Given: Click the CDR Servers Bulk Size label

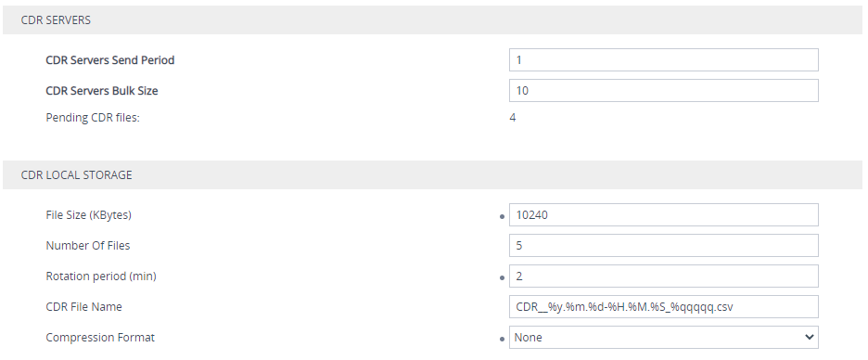Looking at the screenshot, I should pyautogui.click(x=102, y=90).
